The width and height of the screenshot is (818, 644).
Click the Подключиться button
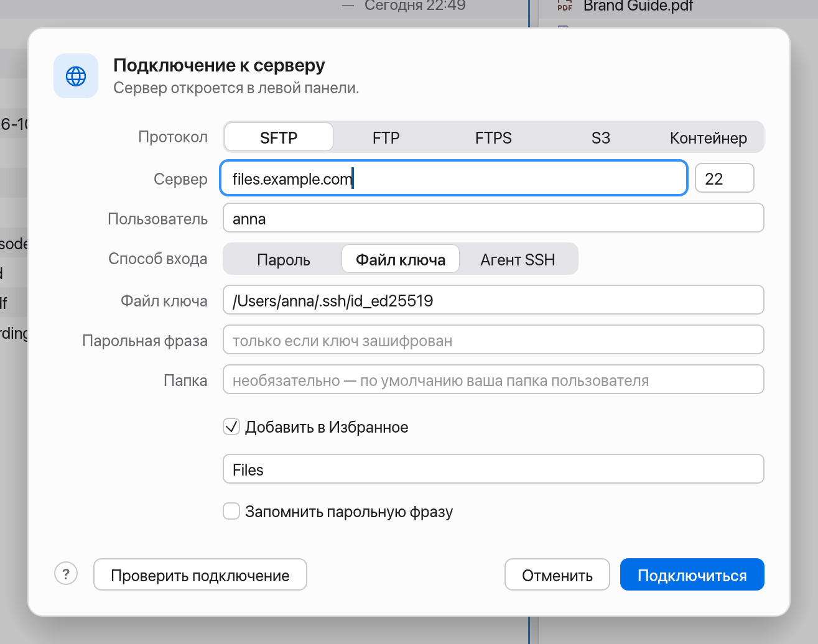pos(692,575)
